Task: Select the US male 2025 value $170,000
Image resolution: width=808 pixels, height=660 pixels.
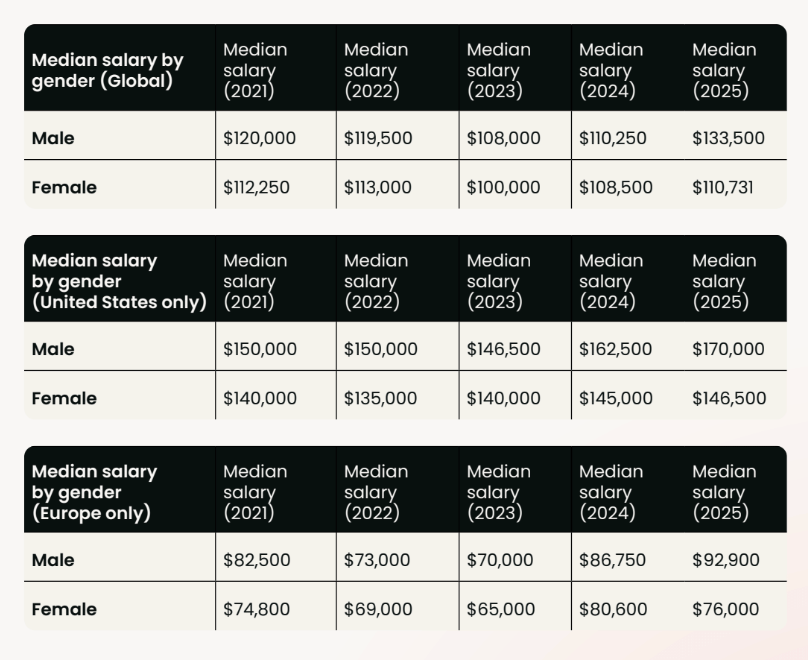Action: 728,349
